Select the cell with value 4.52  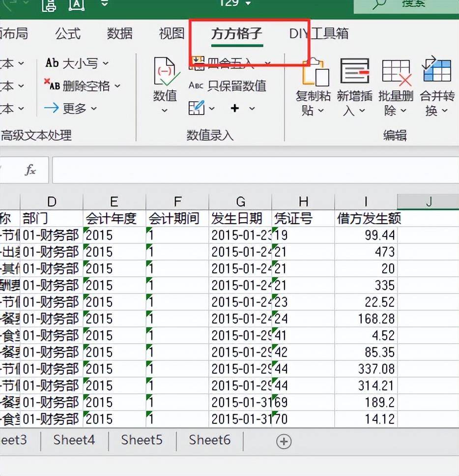coord(366,335)
